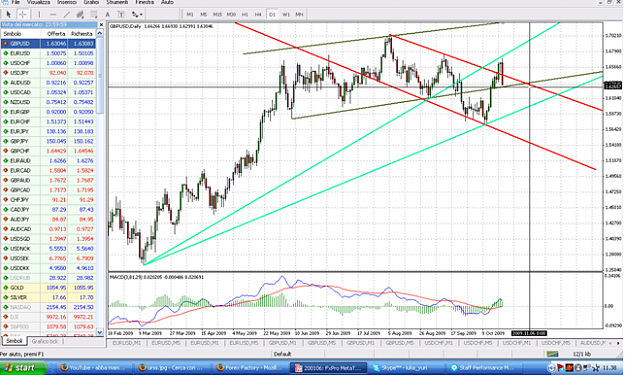Open the FxPro MetaTrader taskbar item
The width and height of the screenshot is (625, 376).
tap(329, 368)
